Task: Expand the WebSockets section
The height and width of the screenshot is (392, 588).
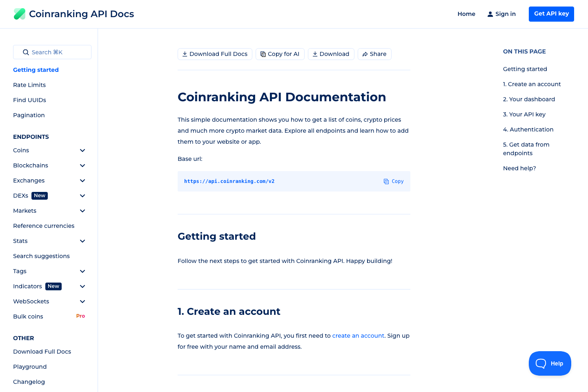Action: tap(82, 301)
